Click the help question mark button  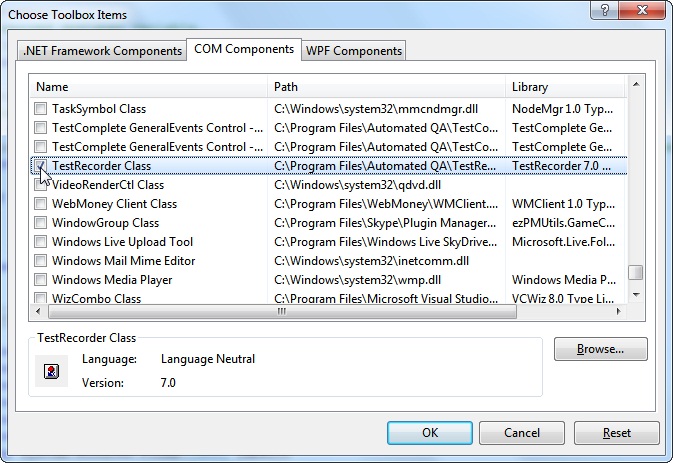(602, 10)
